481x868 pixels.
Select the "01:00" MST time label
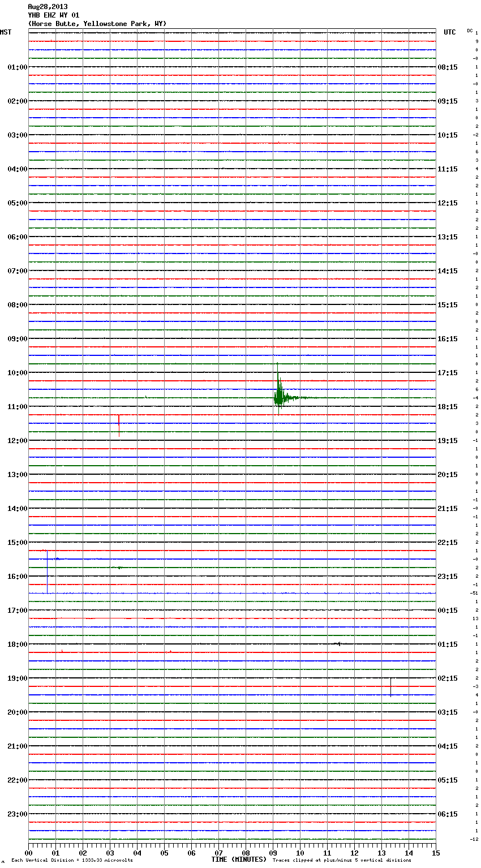pyautogui.click(x=18, y=67)
